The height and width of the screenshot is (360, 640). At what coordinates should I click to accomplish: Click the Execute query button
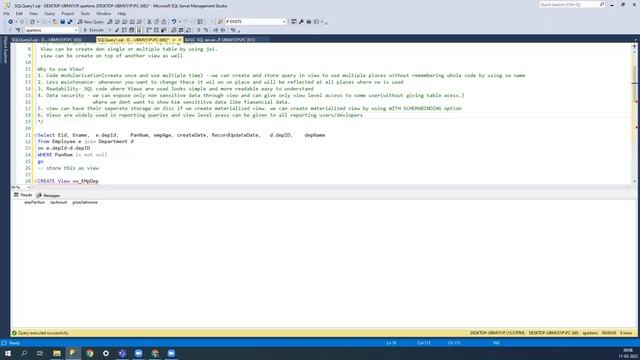pos(93,30)
